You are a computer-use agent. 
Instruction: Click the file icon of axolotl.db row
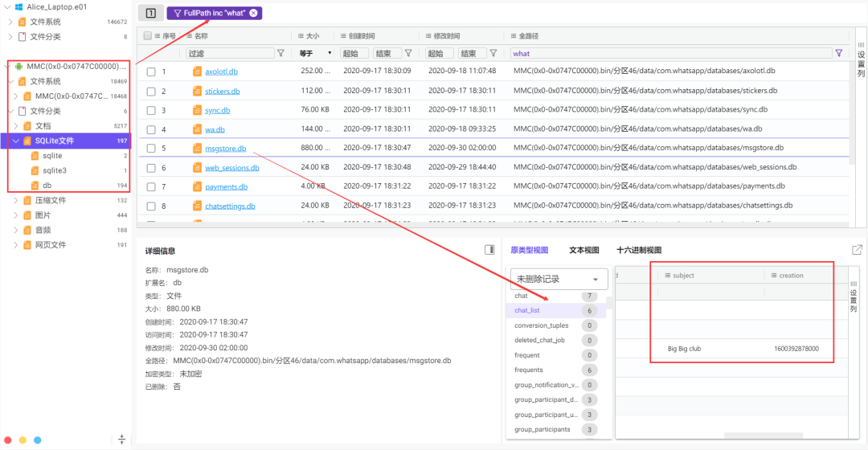pyautogui.click(x=197, y=72)
